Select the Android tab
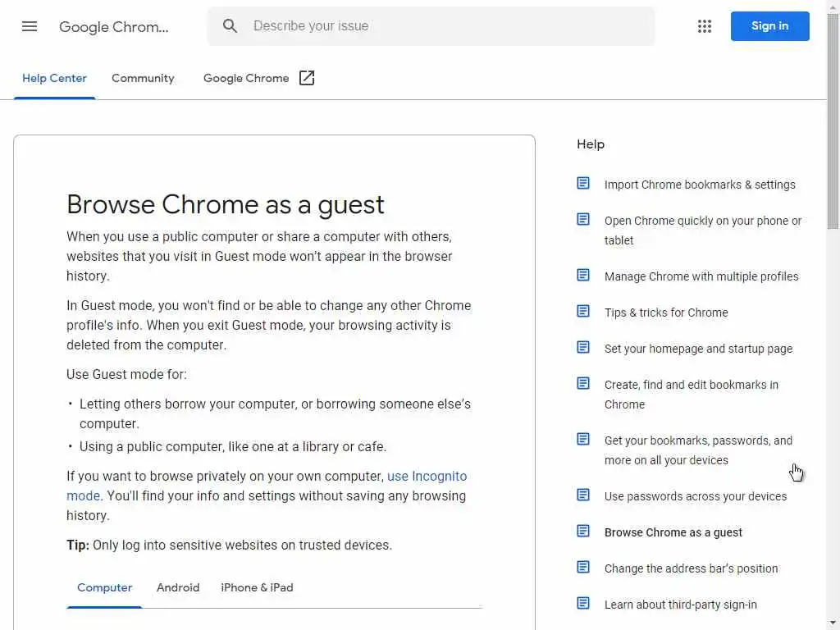Screen dimensions: 840x630 click(178, 587)
